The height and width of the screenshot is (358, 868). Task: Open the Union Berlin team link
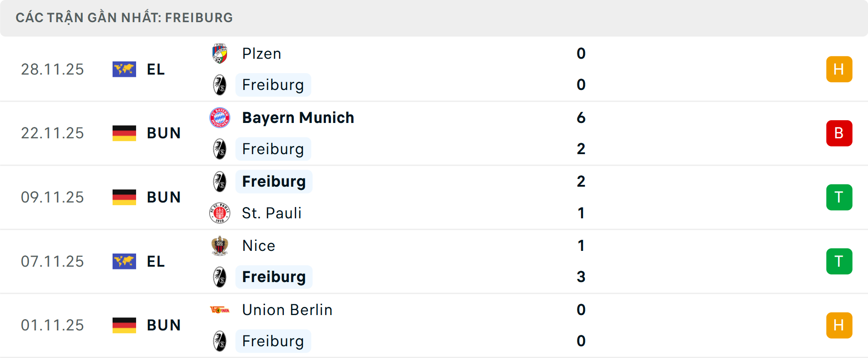pos(287,310)
